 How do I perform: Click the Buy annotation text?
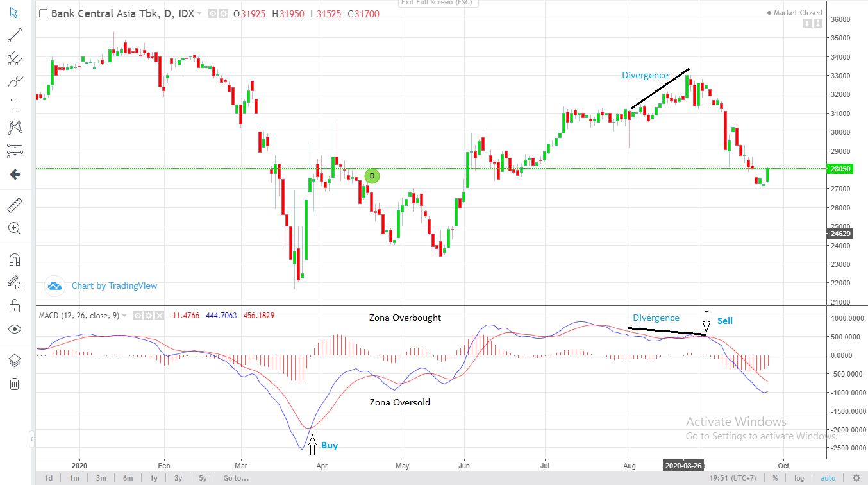[330, 445]
